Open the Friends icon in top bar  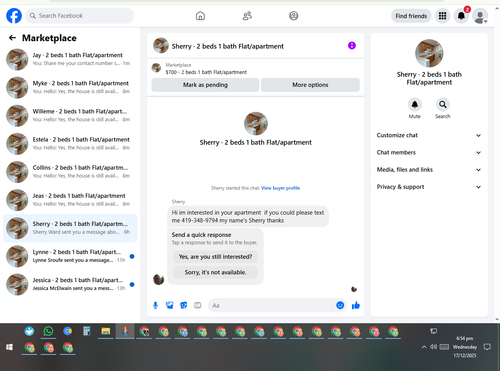click(x=247, y=16)
